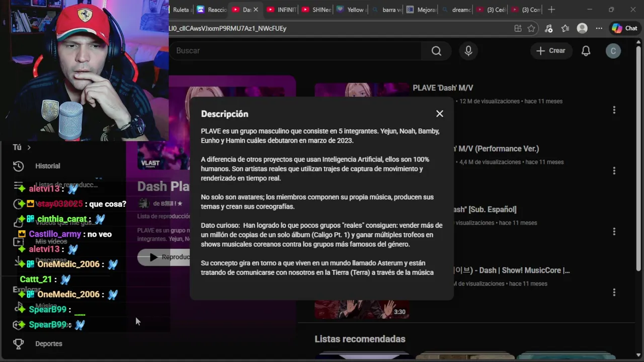Open the browser Favorites list icon
The image size is (644, 362).
(565, 29)
